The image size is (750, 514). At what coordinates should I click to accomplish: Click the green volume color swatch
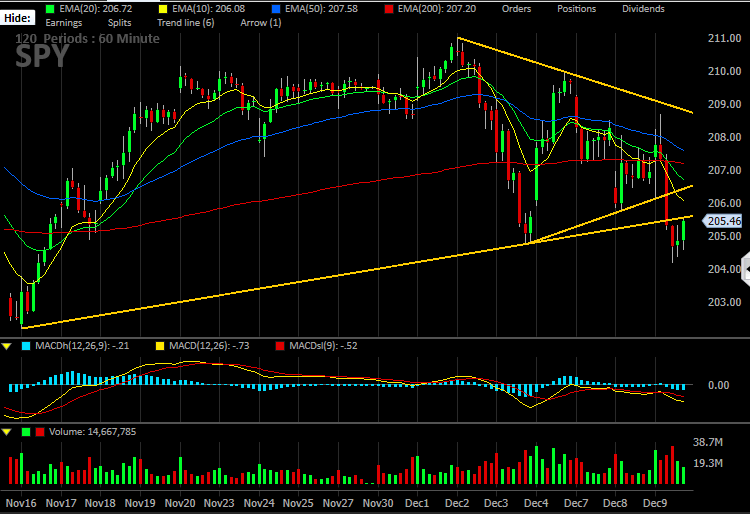[26, 432]
